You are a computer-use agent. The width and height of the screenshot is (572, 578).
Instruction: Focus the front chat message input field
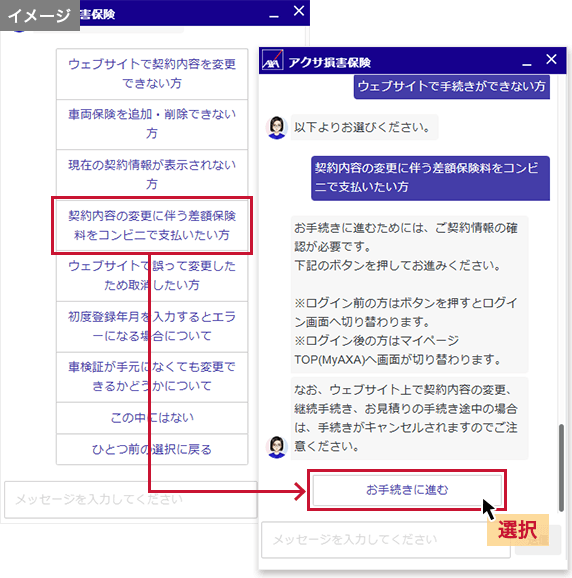pyautogui.click(x=386, y=540)
